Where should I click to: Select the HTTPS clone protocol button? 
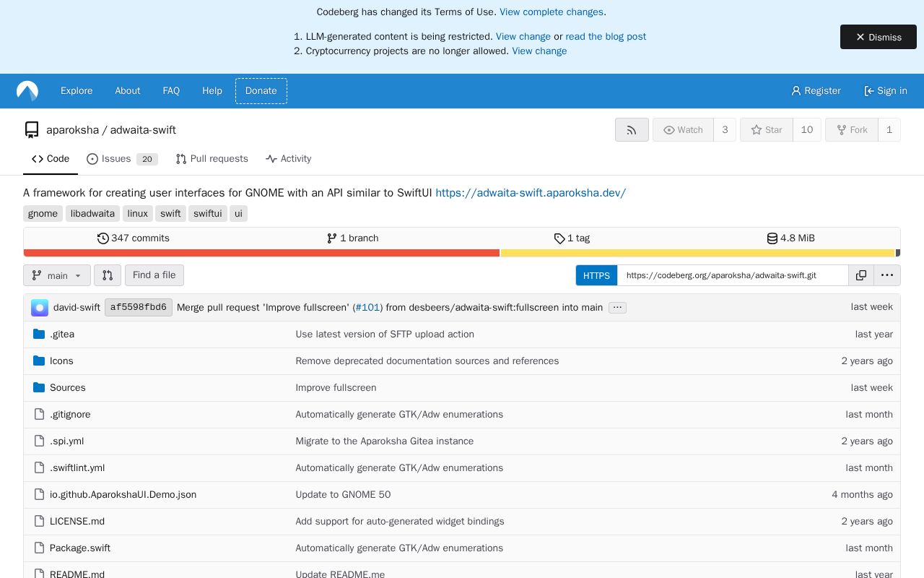coord(596,275)
